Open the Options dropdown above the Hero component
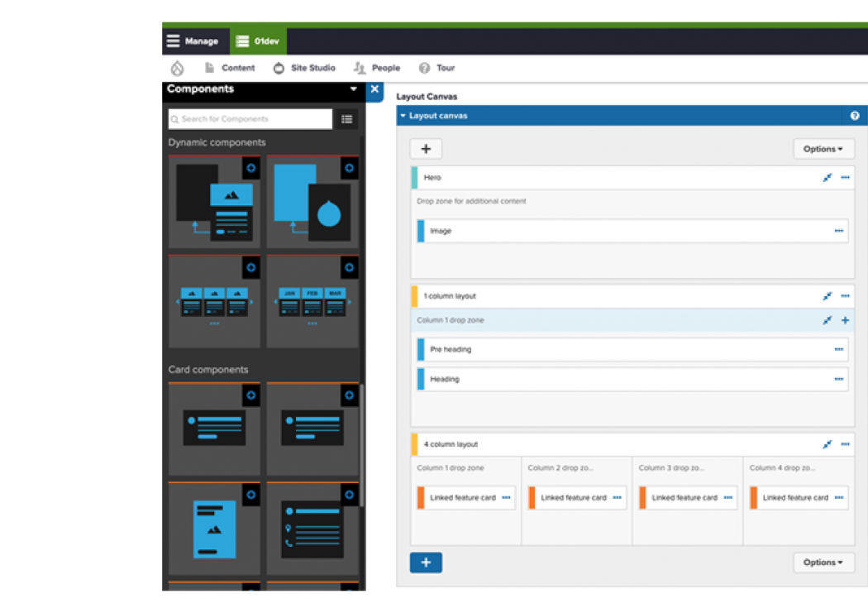This screenshot has height=613, width=868. (823, 148)
